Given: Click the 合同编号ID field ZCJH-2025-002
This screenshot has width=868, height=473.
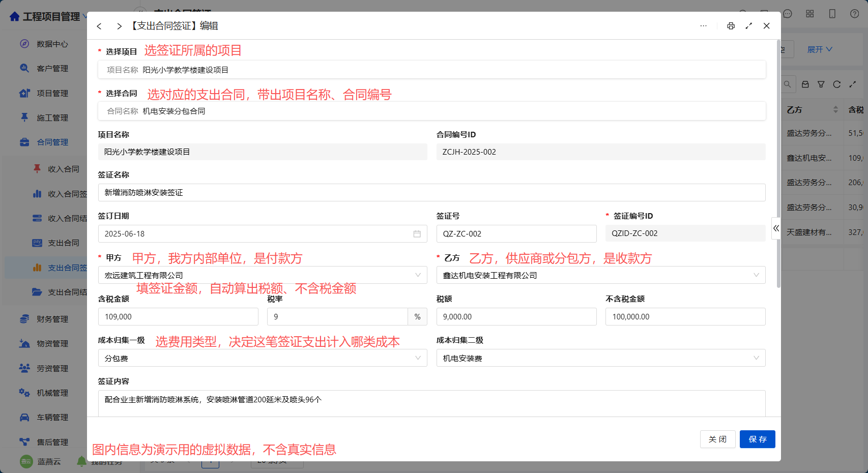Looking at the screenshot, I should (x=601, y=152).
